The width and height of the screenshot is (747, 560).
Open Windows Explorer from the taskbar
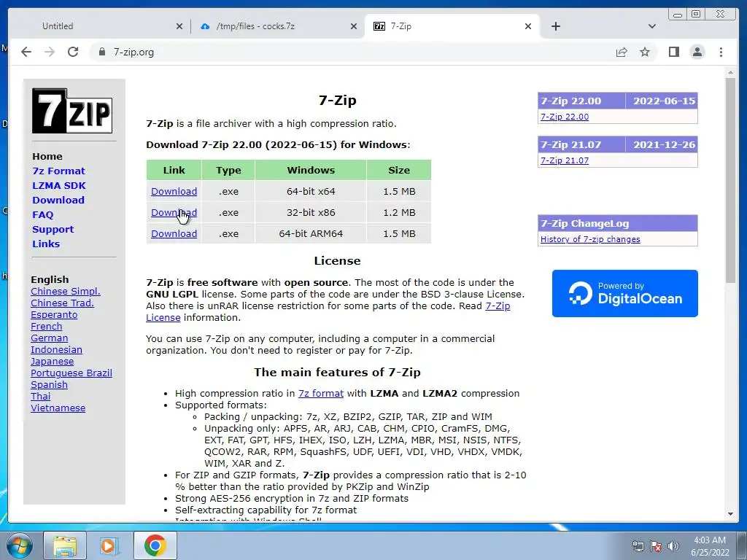click(65, 545)
